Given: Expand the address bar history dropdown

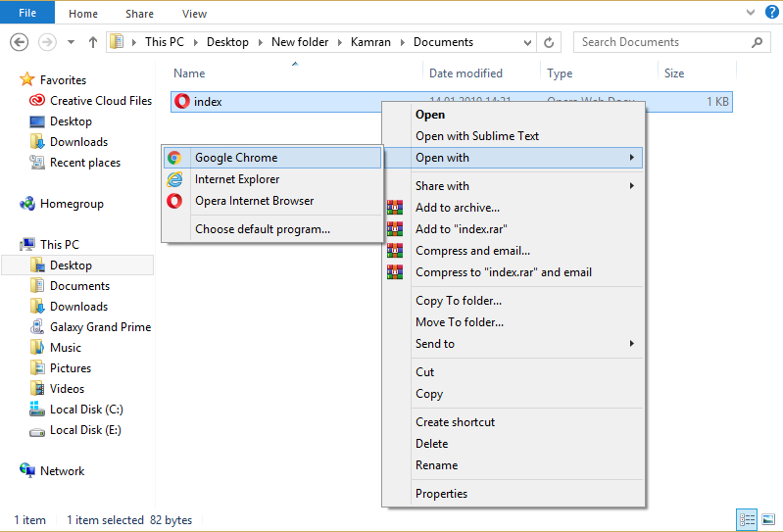Looking at the screenshot, I should tap(527, 42).
